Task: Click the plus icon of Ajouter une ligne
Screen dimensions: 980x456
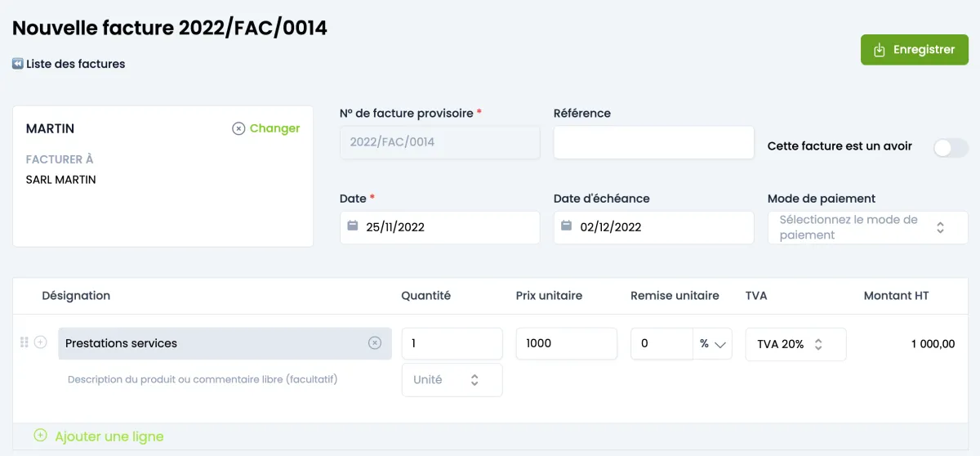Action: coord(40,436)
